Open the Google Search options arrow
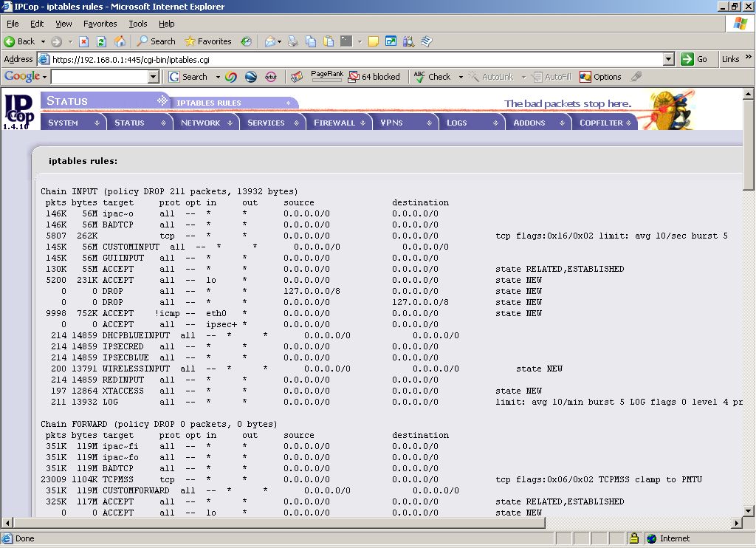Screen dimensions: 756x548 tap(218, 77)
